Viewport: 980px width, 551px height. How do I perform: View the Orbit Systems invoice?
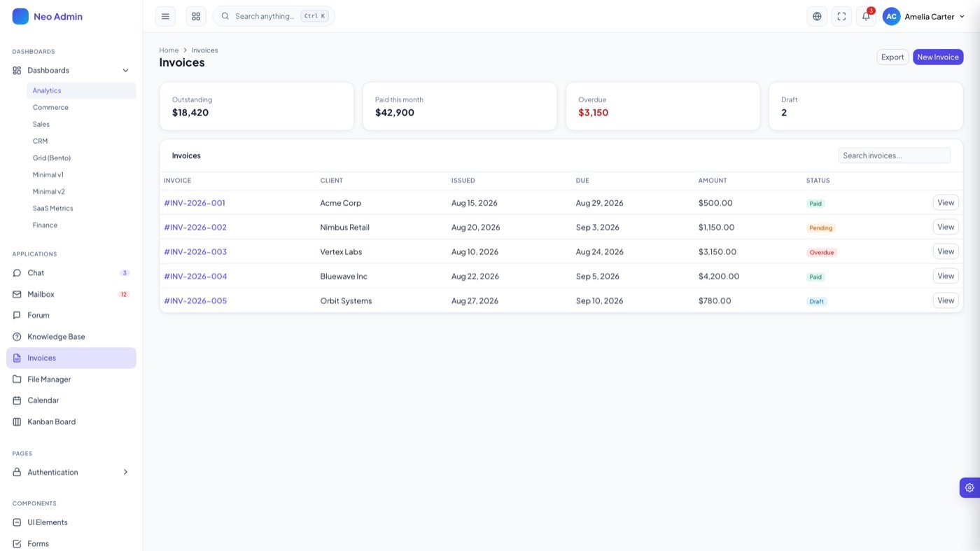point(946,300)
